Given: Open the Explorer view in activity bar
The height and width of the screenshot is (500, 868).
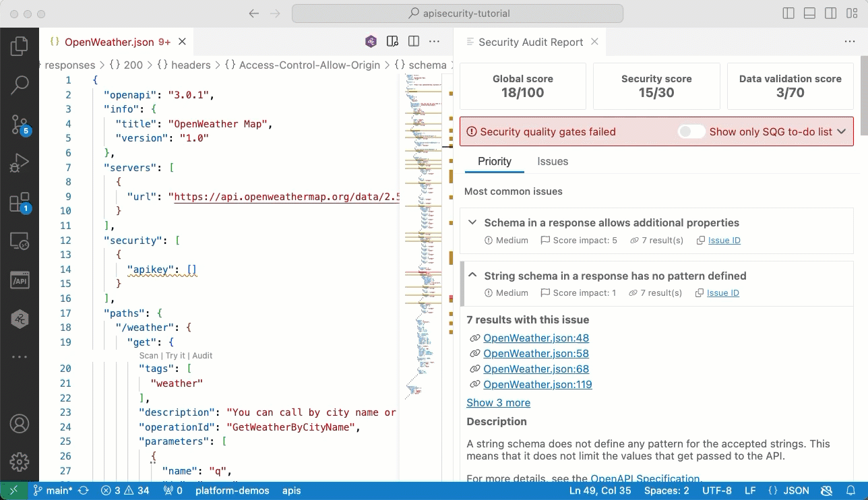Looking at the screenshot, I should point(20,46).
